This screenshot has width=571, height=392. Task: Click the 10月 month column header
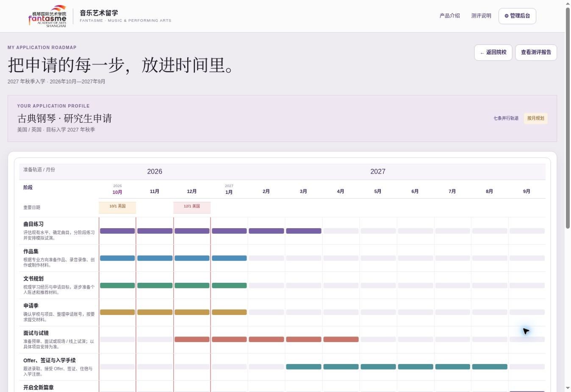coord(117,192)
